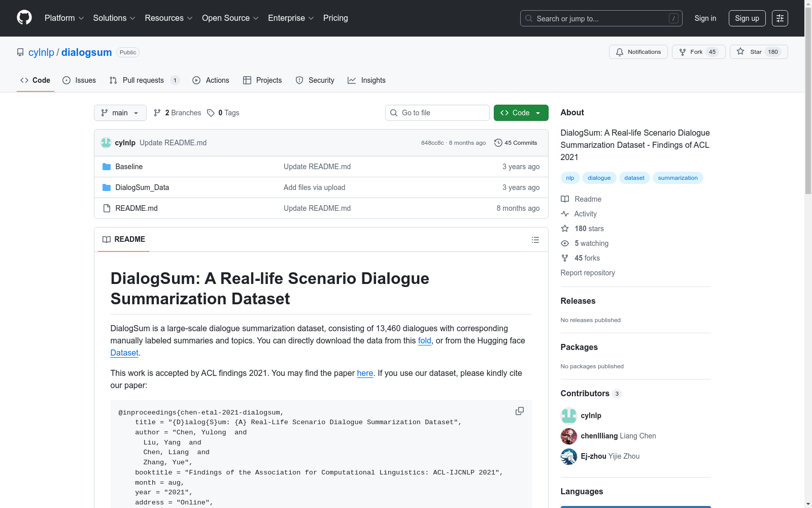Click the notifications bell icon
Screen dimensions: 812x508
pos(620,52)
